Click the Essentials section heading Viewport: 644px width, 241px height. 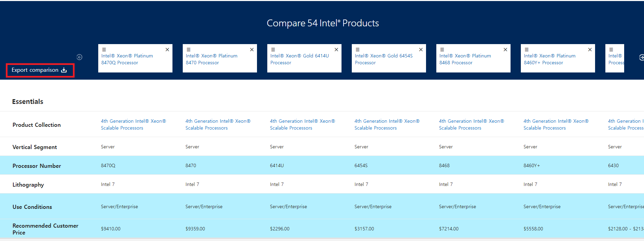(28, 102)
